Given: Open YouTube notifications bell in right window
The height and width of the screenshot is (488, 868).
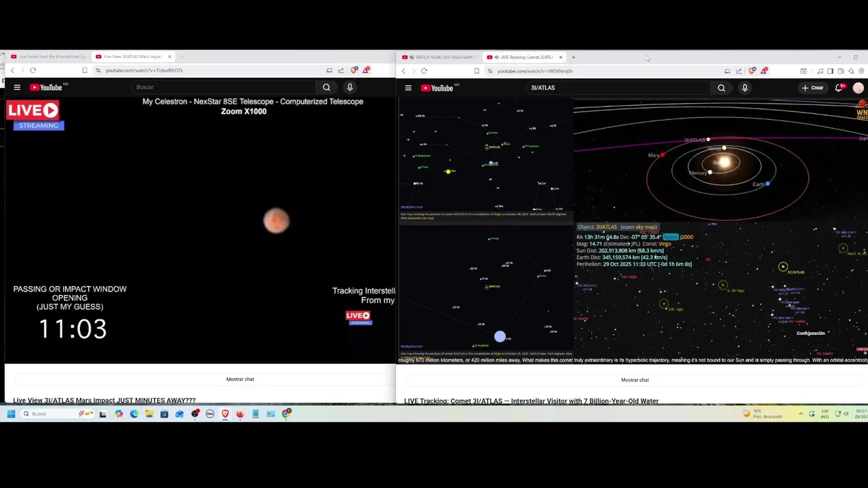Looking at the screenshot, I should [841, 87].
